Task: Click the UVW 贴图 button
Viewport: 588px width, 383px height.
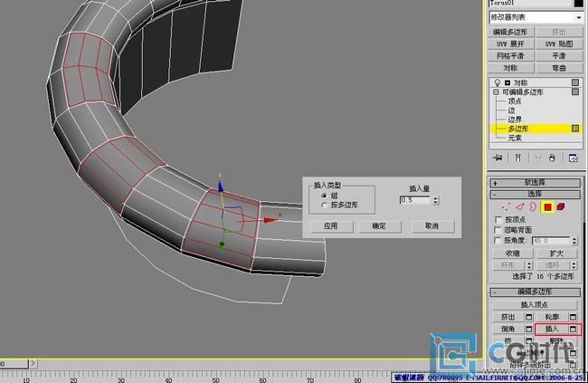Action: pyautogui.click(x=559, y=44)
